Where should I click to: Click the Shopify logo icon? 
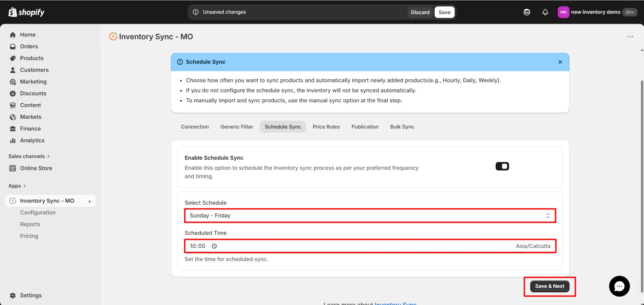pyautogui.click(x=12, y=12)
